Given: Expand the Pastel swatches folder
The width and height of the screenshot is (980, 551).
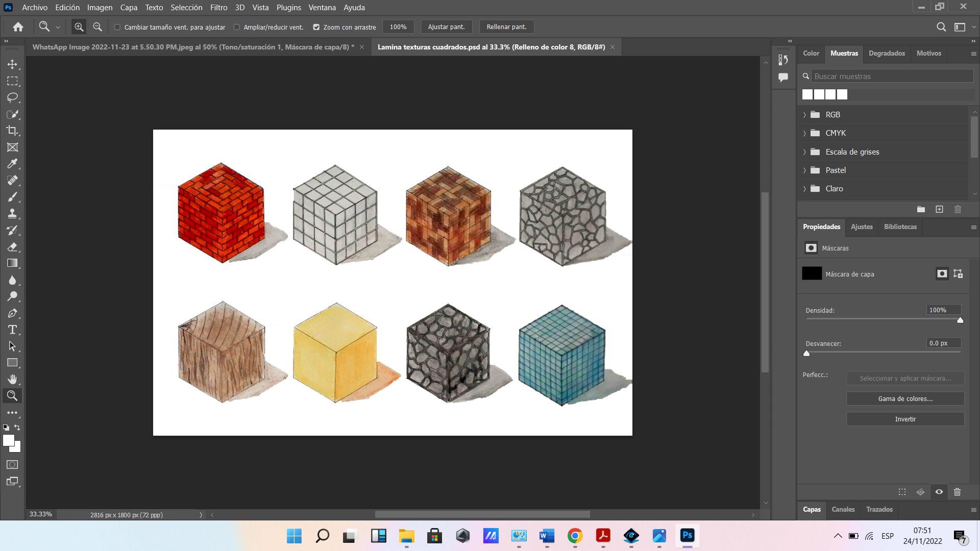Looking at the screenshot, I should pos(805,170).
